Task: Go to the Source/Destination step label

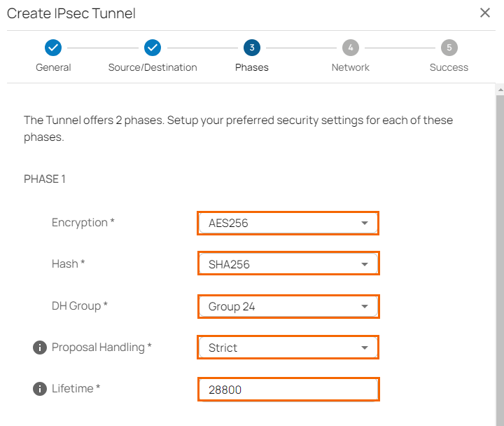Action: tap(153, 67)
